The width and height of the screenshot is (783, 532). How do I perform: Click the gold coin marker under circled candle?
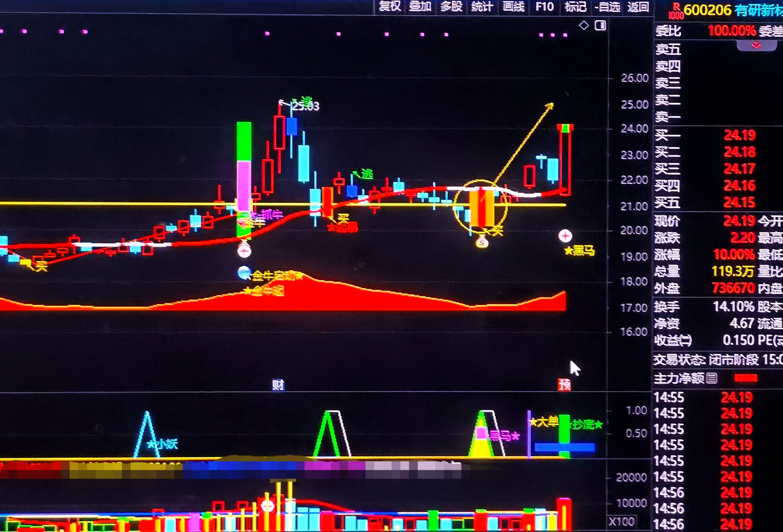click(482, 242)
